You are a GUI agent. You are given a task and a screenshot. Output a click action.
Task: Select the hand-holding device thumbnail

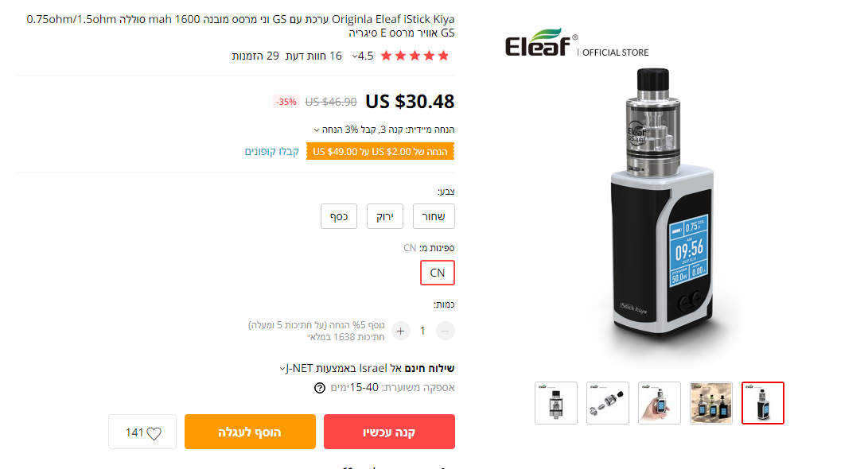[660, 403]
